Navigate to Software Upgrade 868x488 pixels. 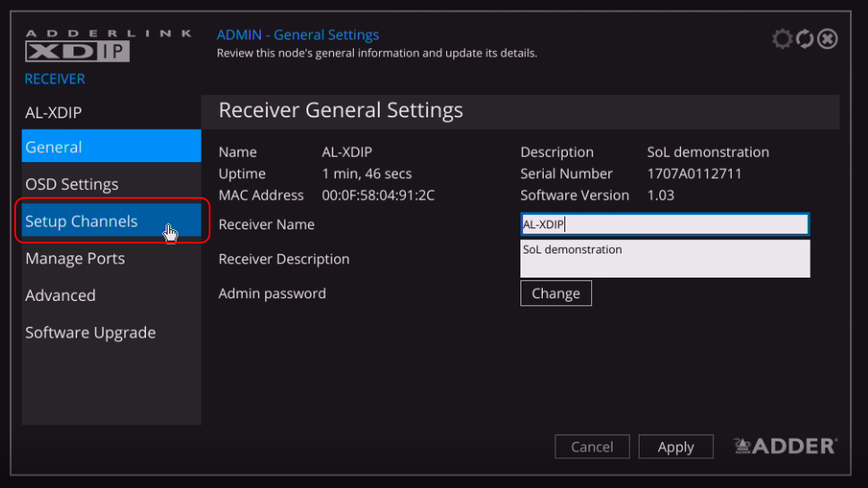coord(111,333)
